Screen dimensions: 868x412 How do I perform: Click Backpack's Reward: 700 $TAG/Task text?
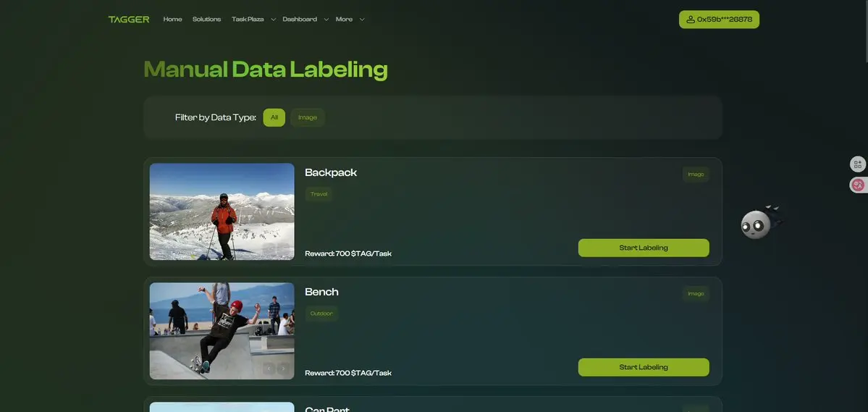tap(348, 253)
